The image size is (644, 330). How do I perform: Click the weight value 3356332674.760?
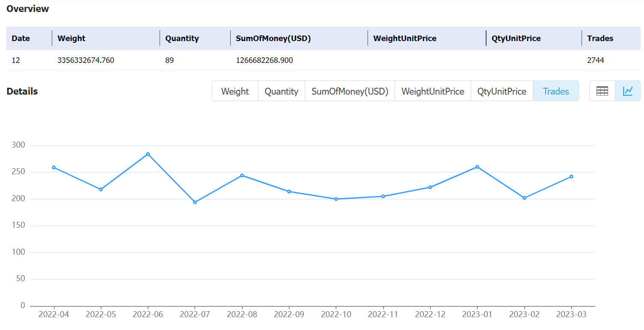86,60
